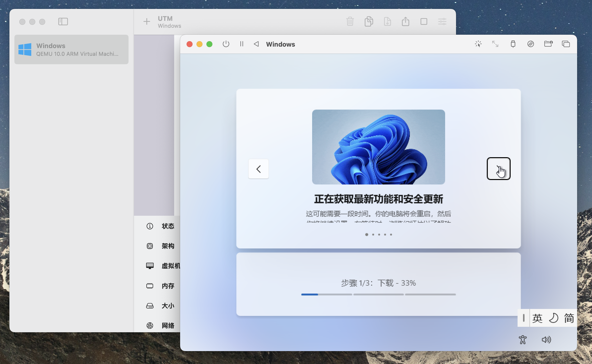
Task: Delete the VM using trash icon
Action: pyautogui.click(x=350, y=22)
